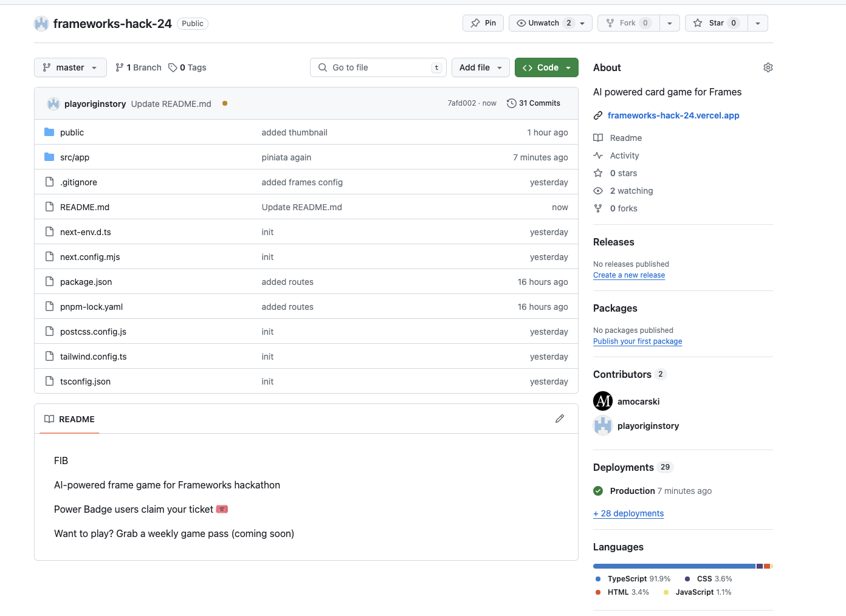This screenshot has height=616, width=846.
Task: View the 31 Commits history
Action: [534, 103]
